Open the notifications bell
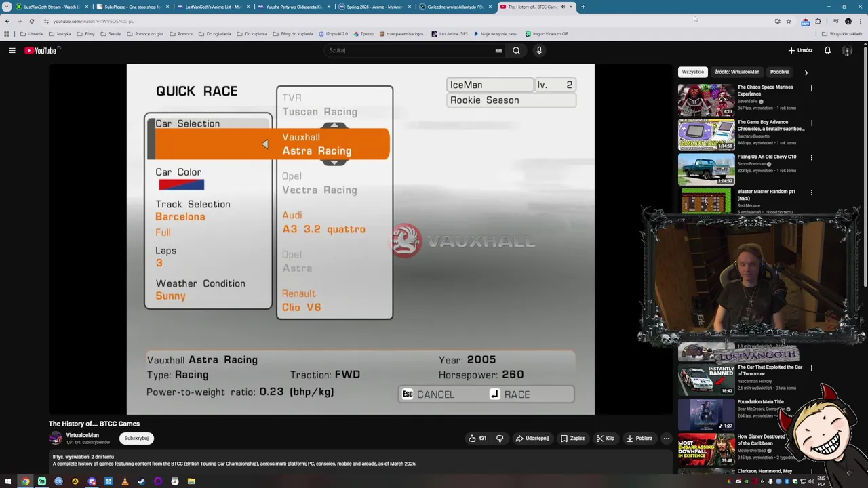The image size is (868, 488). [827, 50]
